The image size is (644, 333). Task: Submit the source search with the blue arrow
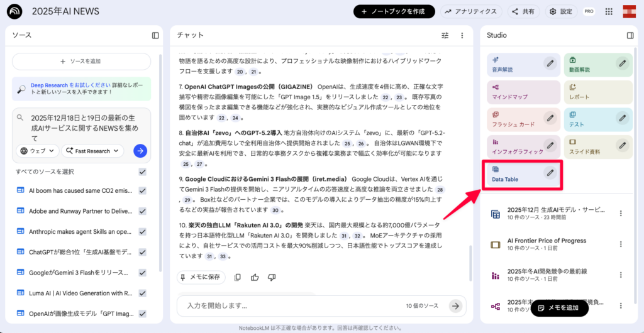point(140,151)
